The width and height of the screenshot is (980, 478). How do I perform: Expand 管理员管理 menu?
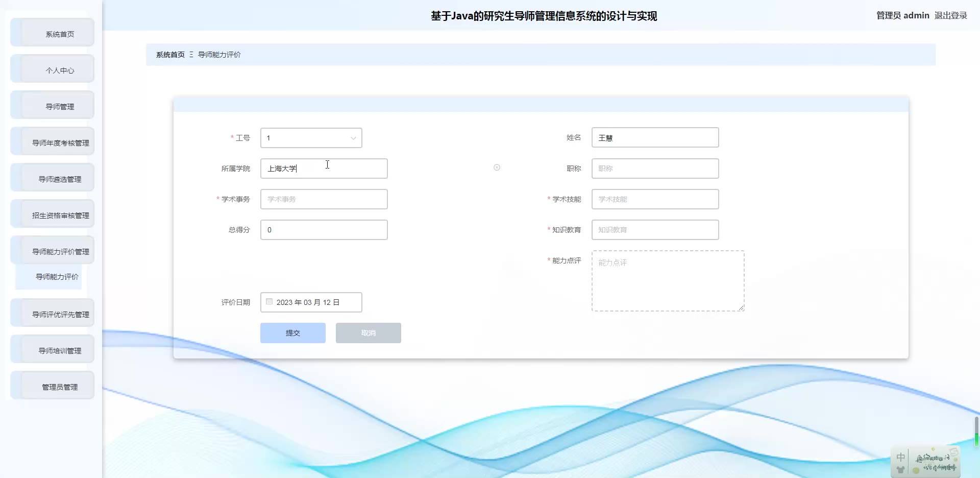pyautogui.click(x=53, y=386)
